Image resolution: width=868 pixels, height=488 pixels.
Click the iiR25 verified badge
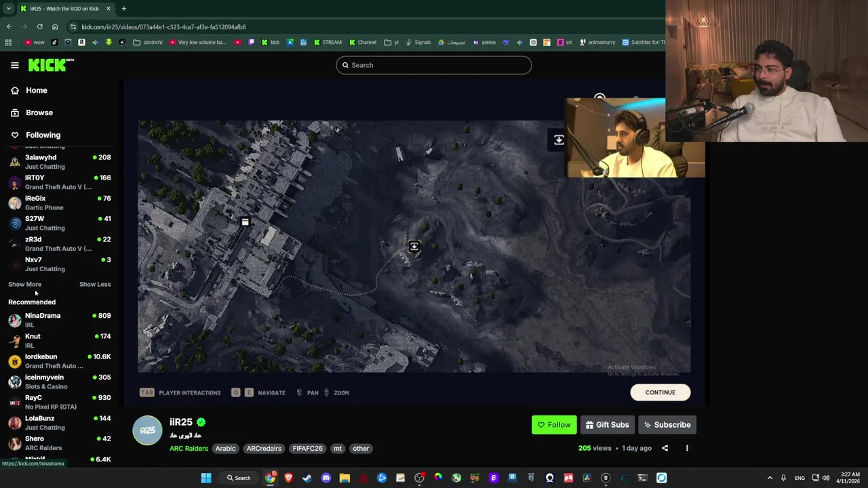(201, 422)
